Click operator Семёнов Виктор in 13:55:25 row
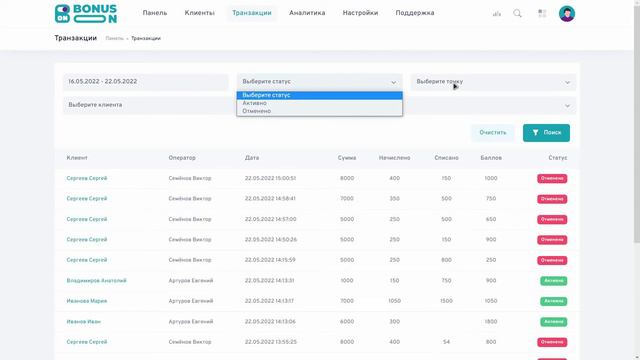This screenshot has height=360, width=640. 190,342
